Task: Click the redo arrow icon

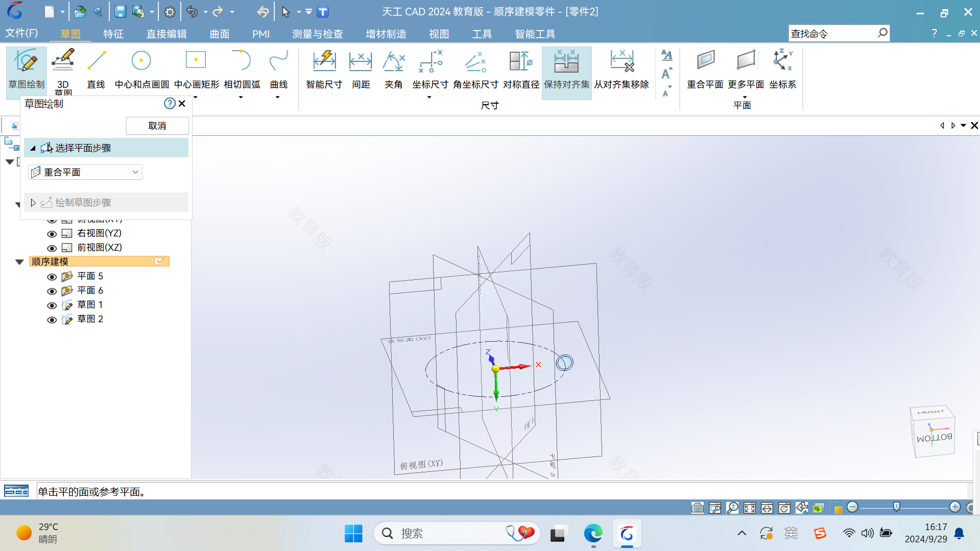Action: point(218,12)
